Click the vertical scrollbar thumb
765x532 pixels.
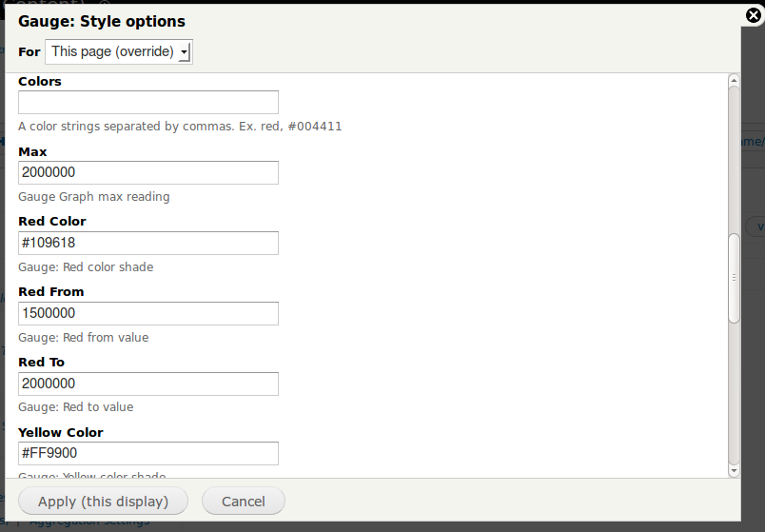coord(734,278)
